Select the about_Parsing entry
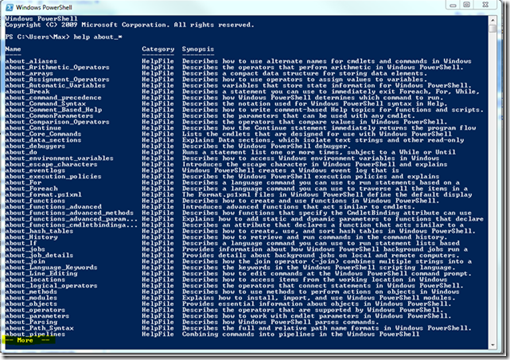The height and width of the screenshot is (360, 510). point(31,322)
